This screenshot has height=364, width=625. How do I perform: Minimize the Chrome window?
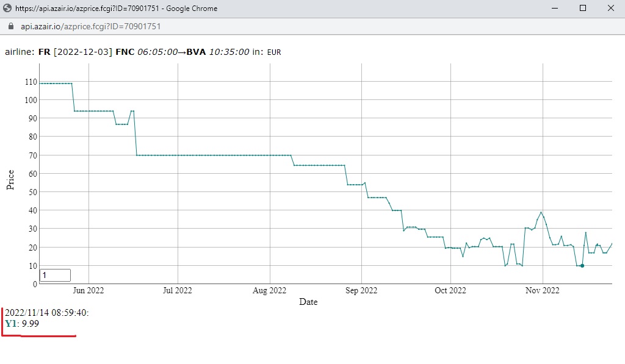554,8
